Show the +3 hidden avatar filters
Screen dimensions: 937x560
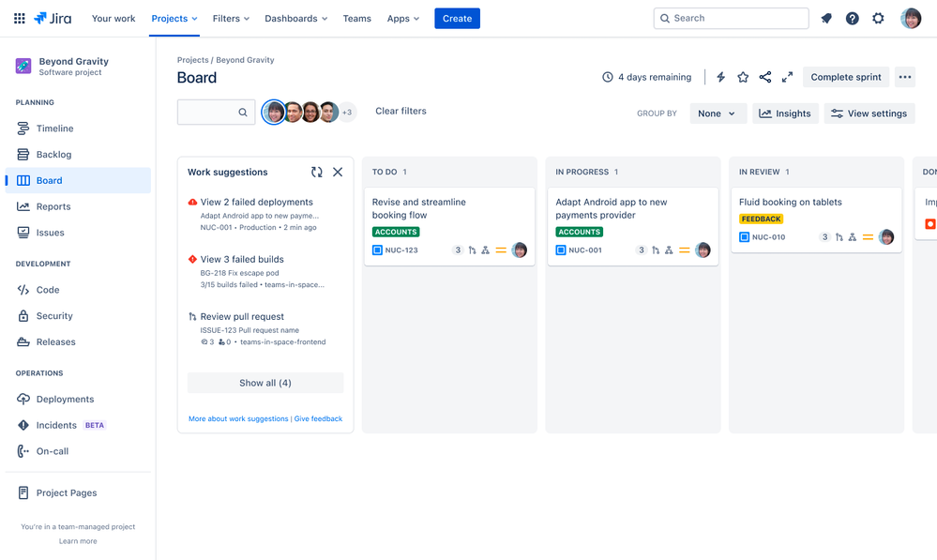[346, 112]
